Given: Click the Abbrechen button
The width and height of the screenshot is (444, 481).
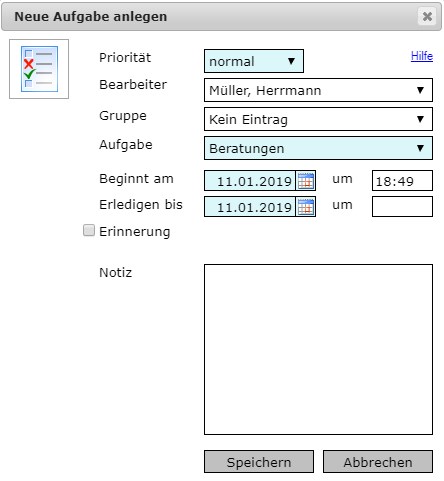Looking at the screenshot, I should coord(378,462).
